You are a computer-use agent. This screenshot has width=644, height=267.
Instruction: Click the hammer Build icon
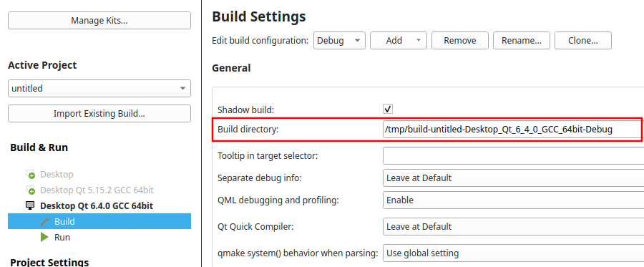pyautogui.click(x=45, y=221)
